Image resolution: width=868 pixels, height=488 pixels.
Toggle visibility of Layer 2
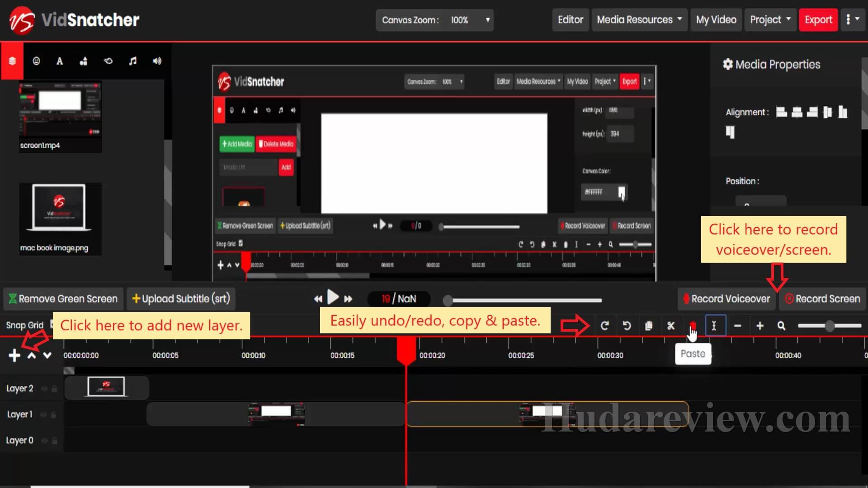(44, 389)
